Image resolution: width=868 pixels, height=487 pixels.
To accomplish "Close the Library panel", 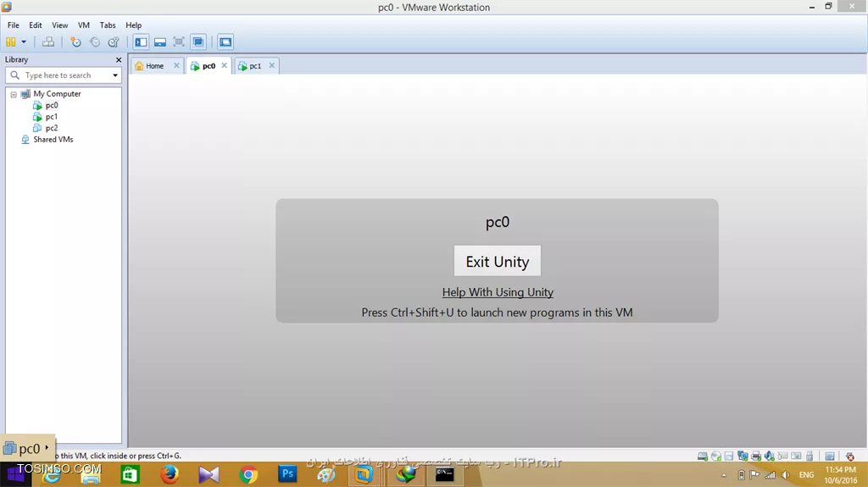I will point(119,60).
